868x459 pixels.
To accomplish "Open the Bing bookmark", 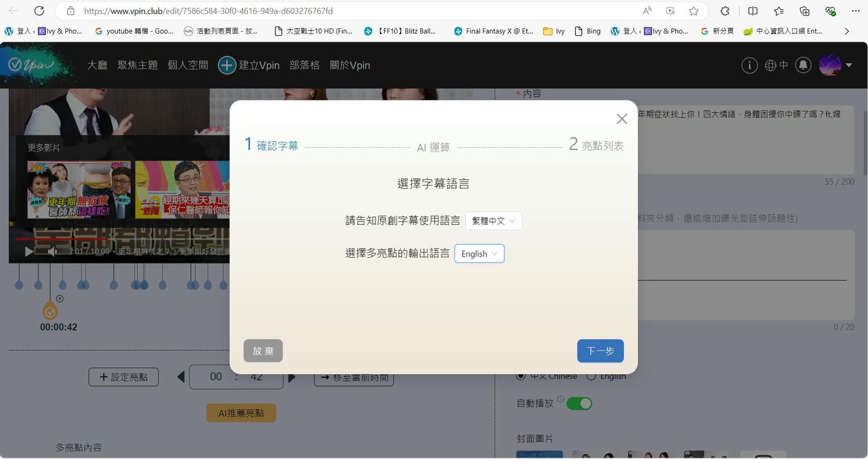I will point(587,31).
